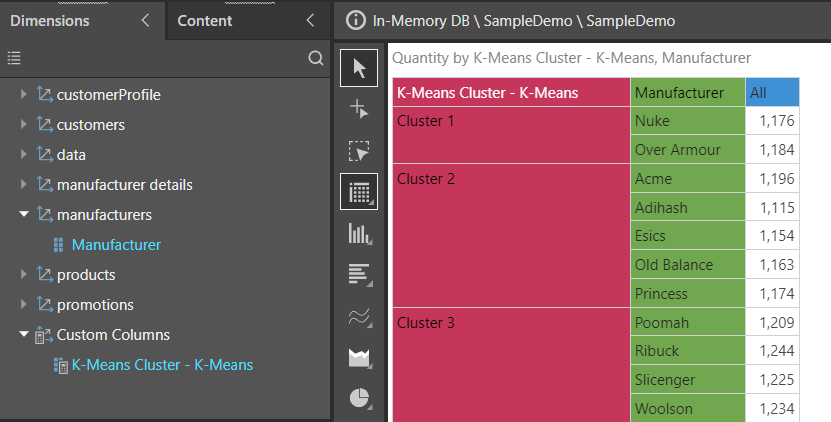This screenshot has width=831, height=422.
Task: Collapse the Custom Columns node
Action: 24,335
